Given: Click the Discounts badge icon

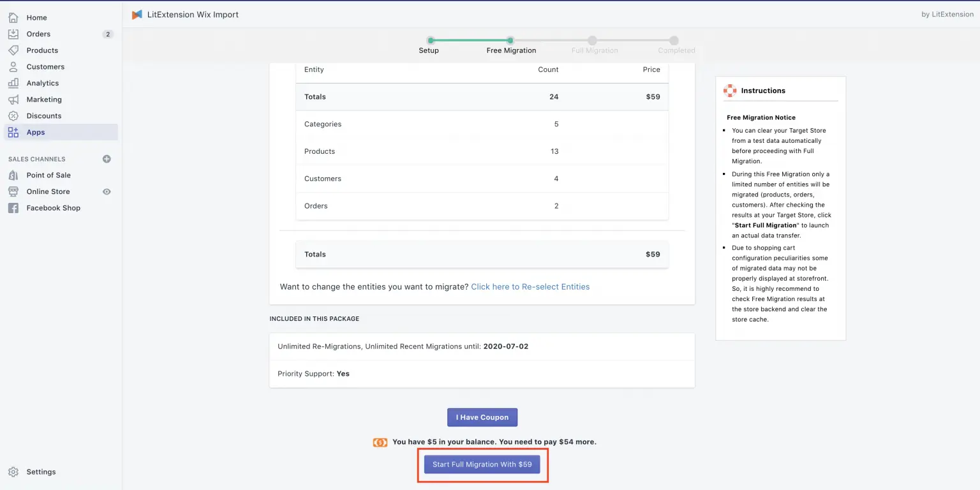Looking at the screenshot, I should (13, 115).
